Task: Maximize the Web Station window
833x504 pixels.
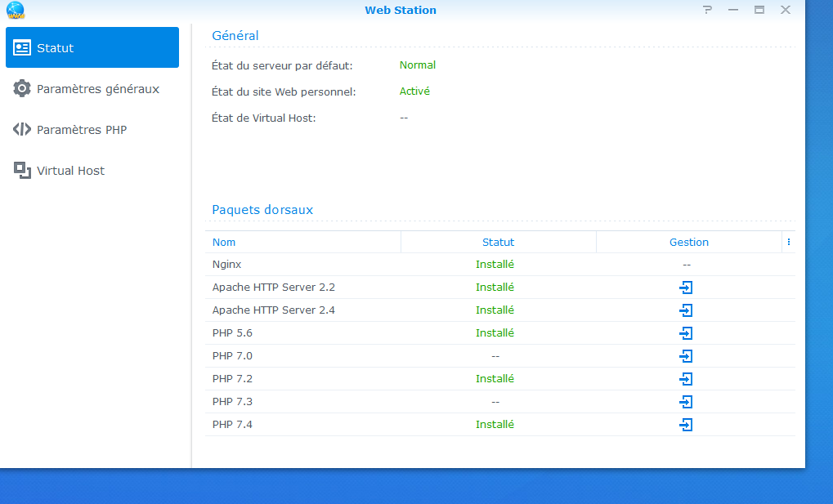Action: point(759,10)
